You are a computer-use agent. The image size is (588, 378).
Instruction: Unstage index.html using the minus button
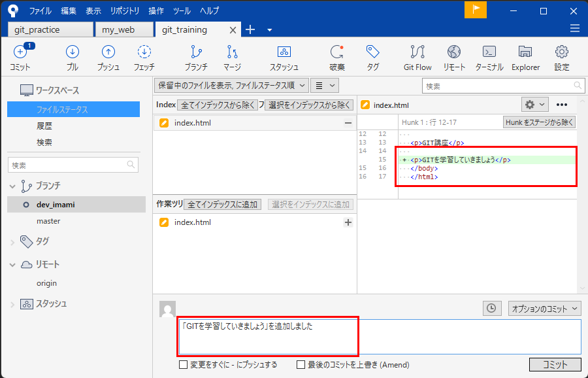coord(348,123)
